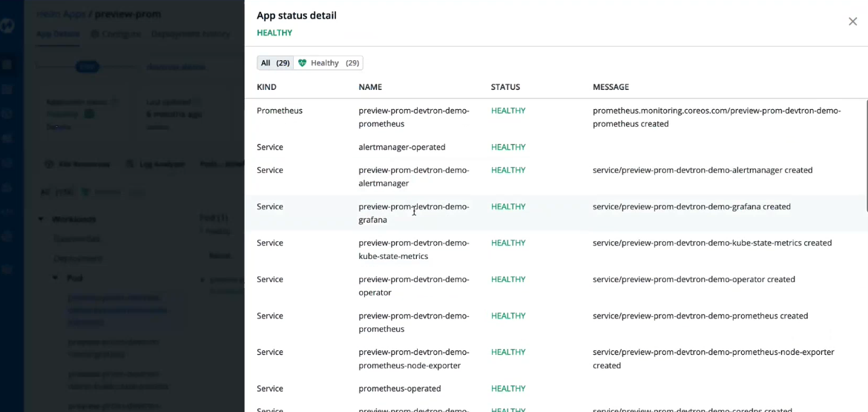
Task: Click the preview-prom-devtron-demo-grafana service name
Action: (413, 213)
